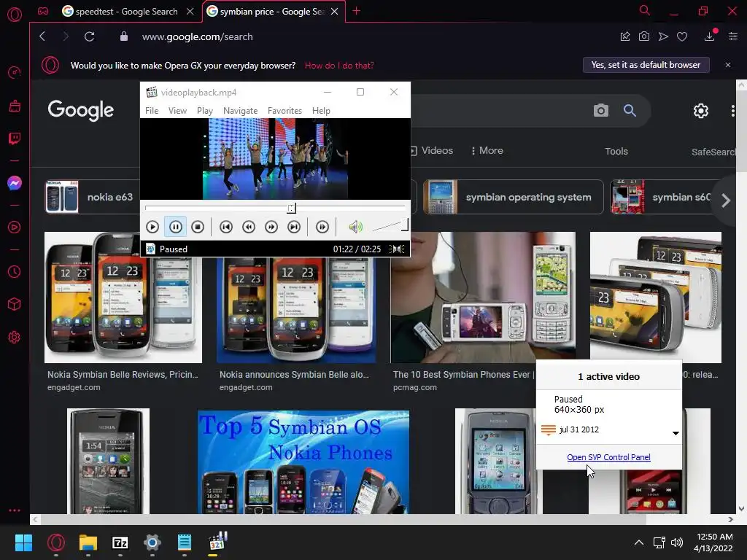Open History clock icon in sidebar
This screenshot has width=747, height=560.
15,271
